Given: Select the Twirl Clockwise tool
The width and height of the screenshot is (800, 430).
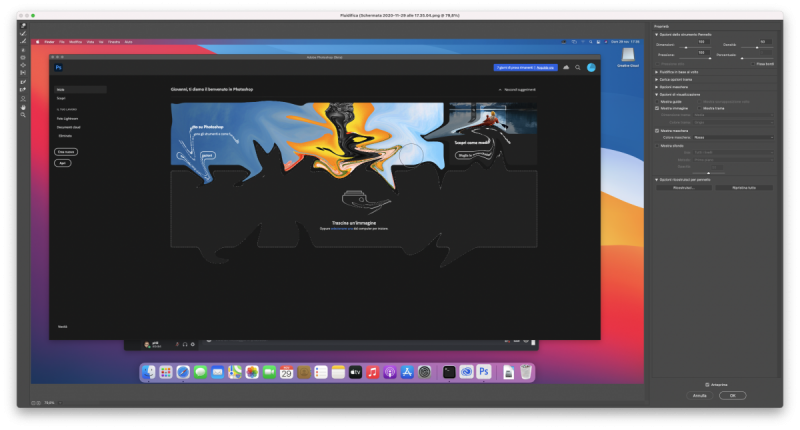Looking at the screenshot, I should click(x=23, y=50).
